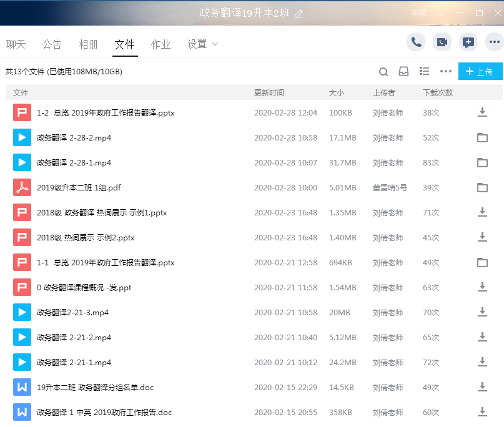Go to the 公告 tab

coord(52,44)
